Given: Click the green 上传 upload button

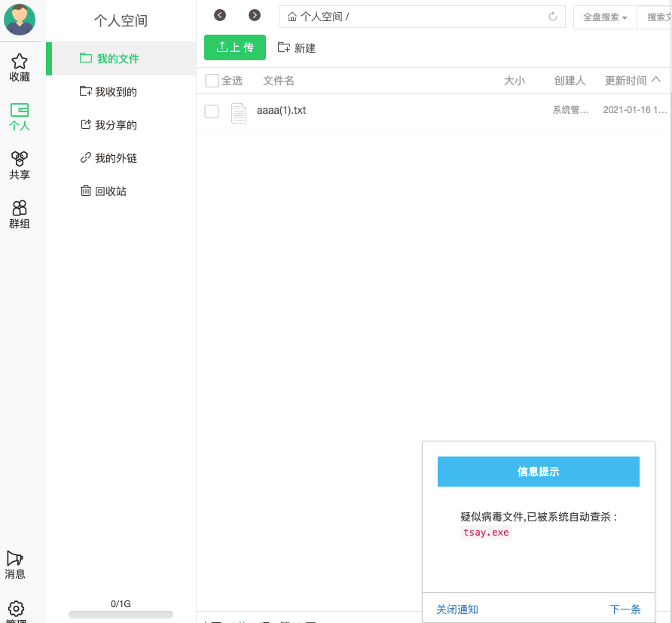Looking at the screenshot, I should coord(235,47).
